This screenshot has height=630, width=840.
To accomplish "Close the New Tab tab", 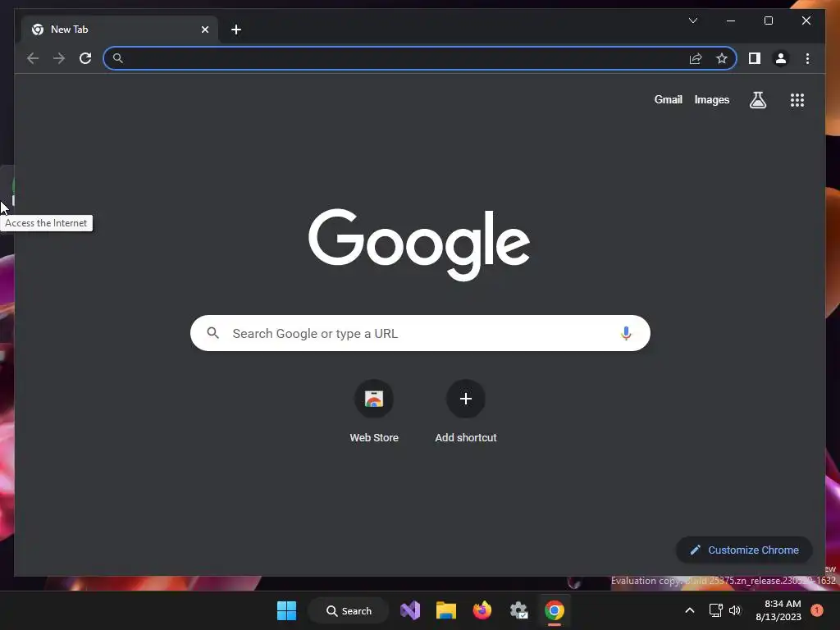I will 204,30.
